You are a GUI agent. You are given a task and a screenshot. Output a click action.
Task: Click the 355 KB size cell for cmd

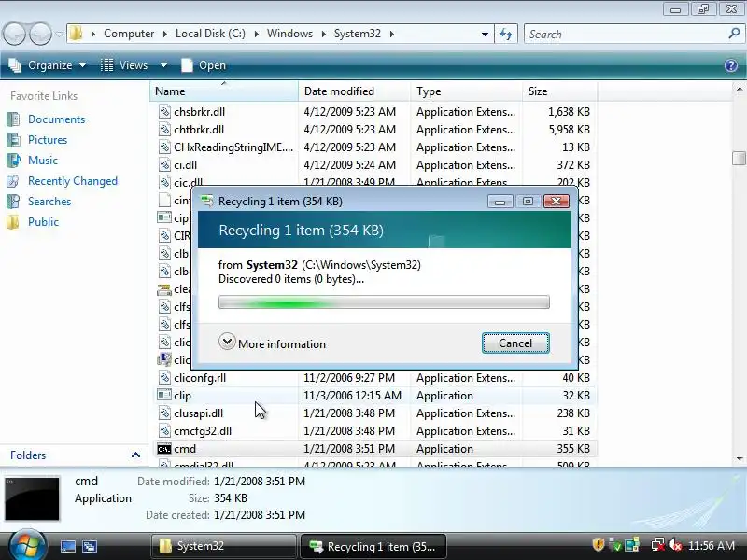pos(573,449)
